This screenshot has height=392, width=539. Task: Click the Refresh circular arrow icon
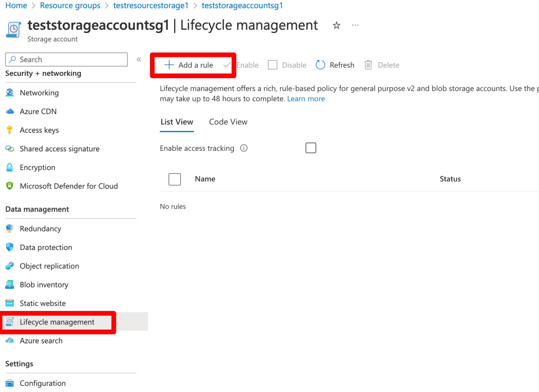coord(320,65)
